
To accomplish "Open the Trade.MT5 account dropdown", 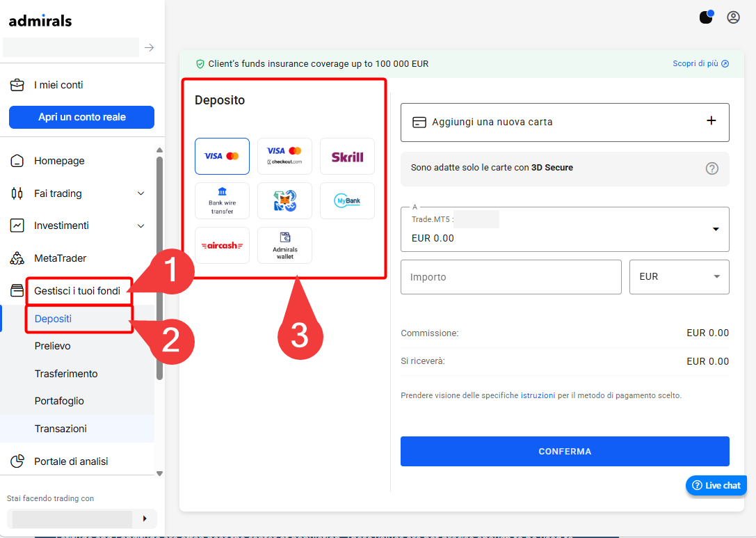I will coord(565,229).
